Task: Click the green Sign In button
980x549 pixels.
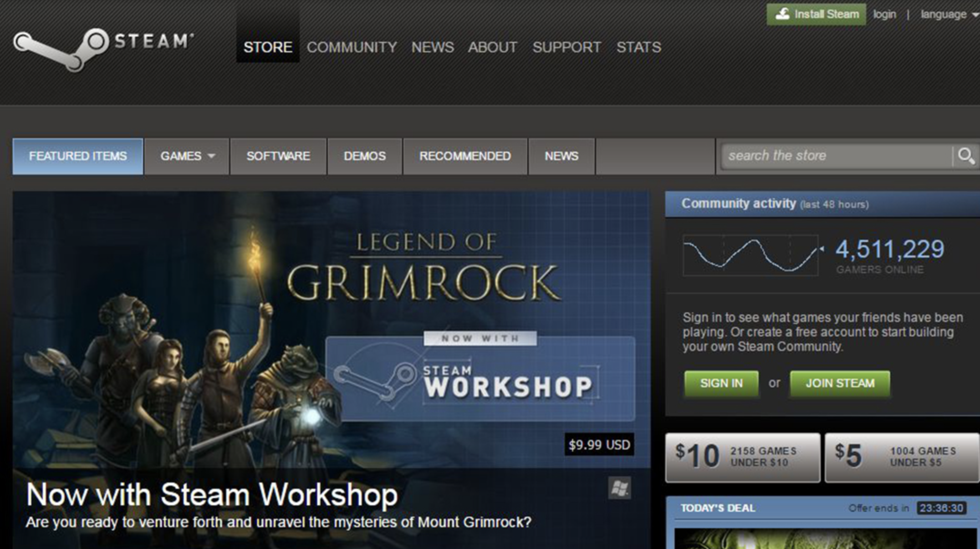Action: (x=721, y=384)
